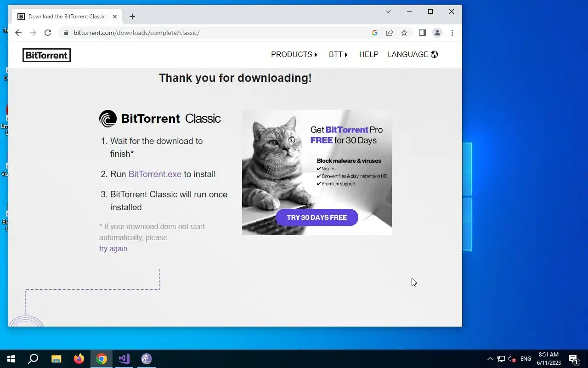
Task: Click the share page icon
Action: pos(390,33)
